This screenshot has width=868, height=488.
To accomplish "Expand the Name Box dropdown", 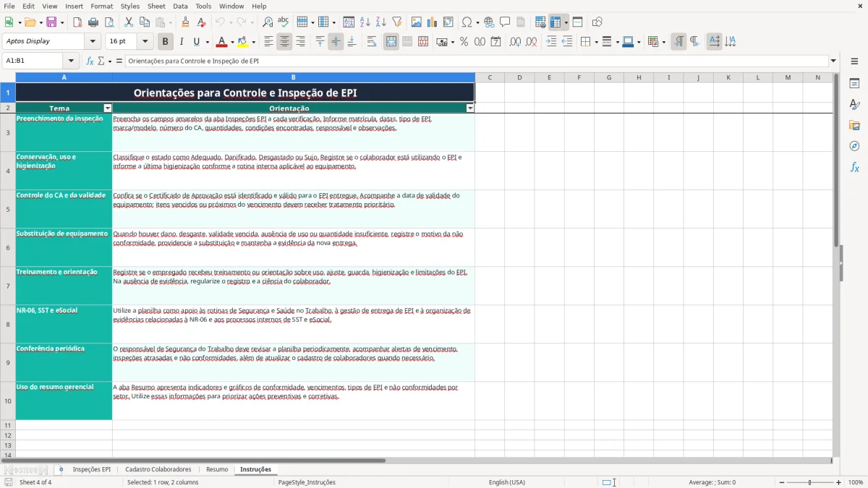I will pyautogui.click(x=71, y=61).
